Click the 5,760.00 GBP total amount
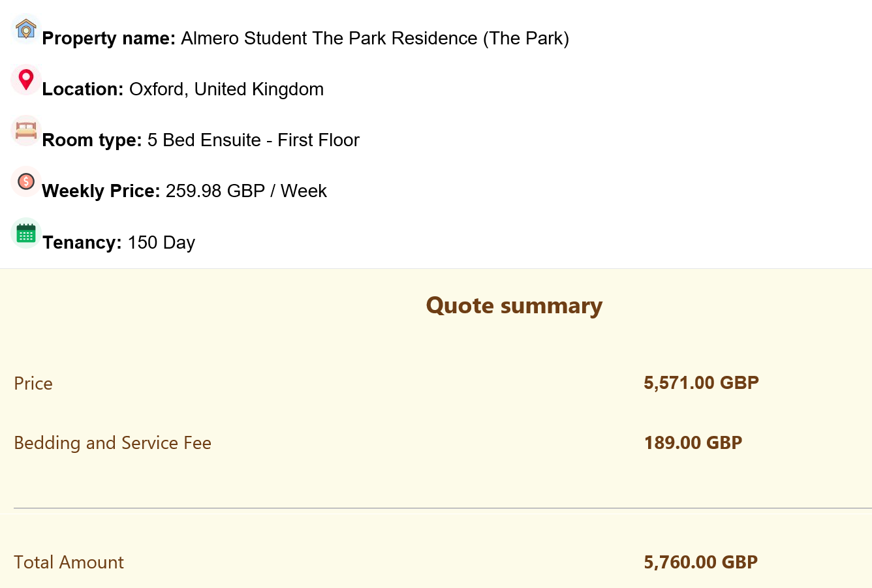The image size is (872, 588). tap(701, 562)
